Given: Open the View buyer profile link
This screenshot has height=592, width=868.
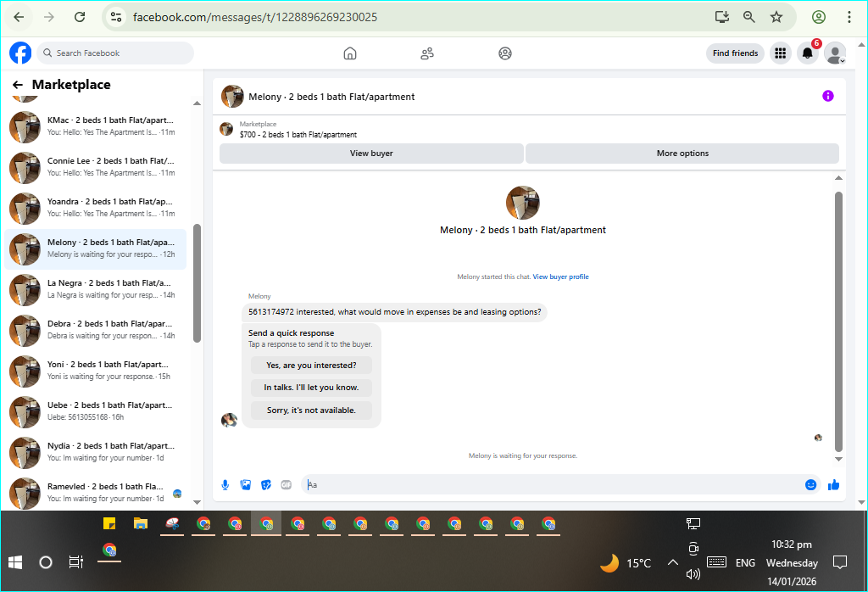Looking at the screenshot, I should click(x=561, y=276).
